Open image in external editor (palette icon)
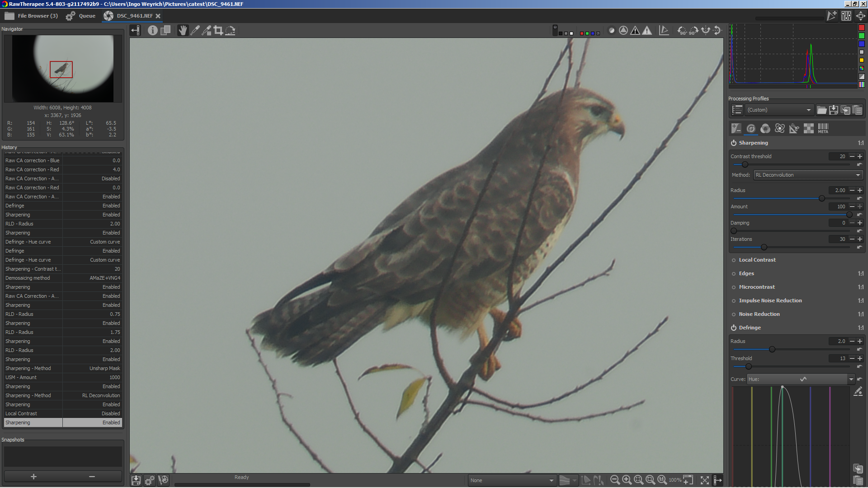The height and width of the screenshot is (488, 868). 163,480
